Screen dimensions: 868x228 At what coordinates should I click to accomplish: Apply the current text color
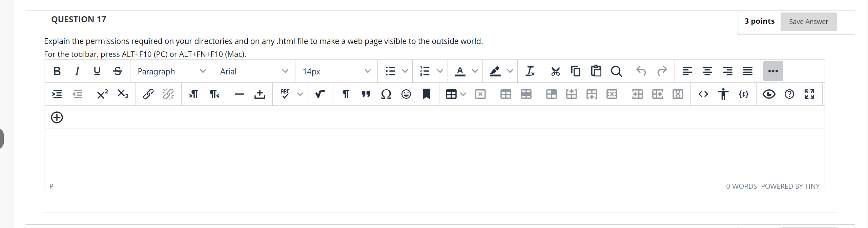click(460, 71)
